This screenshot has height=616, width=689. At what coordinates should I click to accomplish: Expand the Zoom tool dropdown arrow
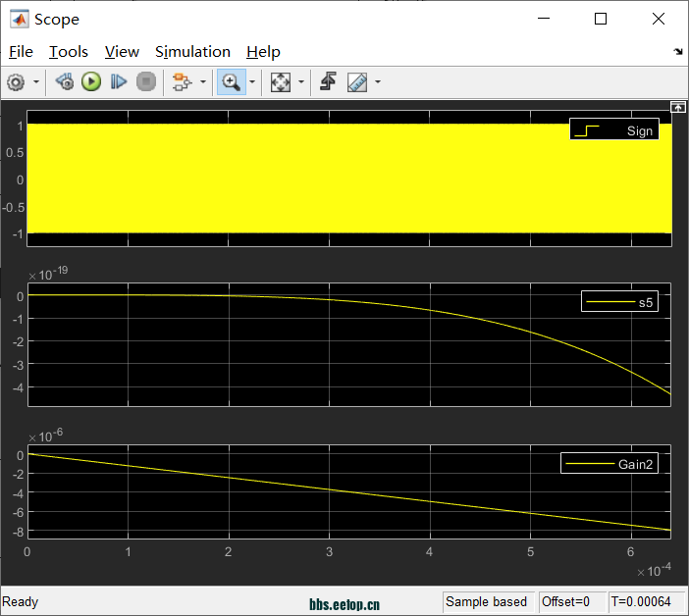(x=252, y=82)
